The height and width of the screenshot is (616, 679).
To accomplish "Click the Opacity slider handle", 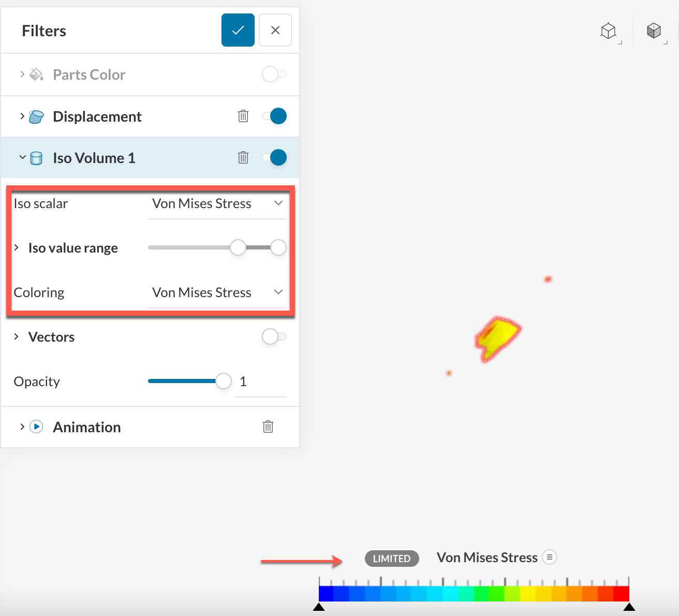I will pyautogui.click(x=224, y=381).
